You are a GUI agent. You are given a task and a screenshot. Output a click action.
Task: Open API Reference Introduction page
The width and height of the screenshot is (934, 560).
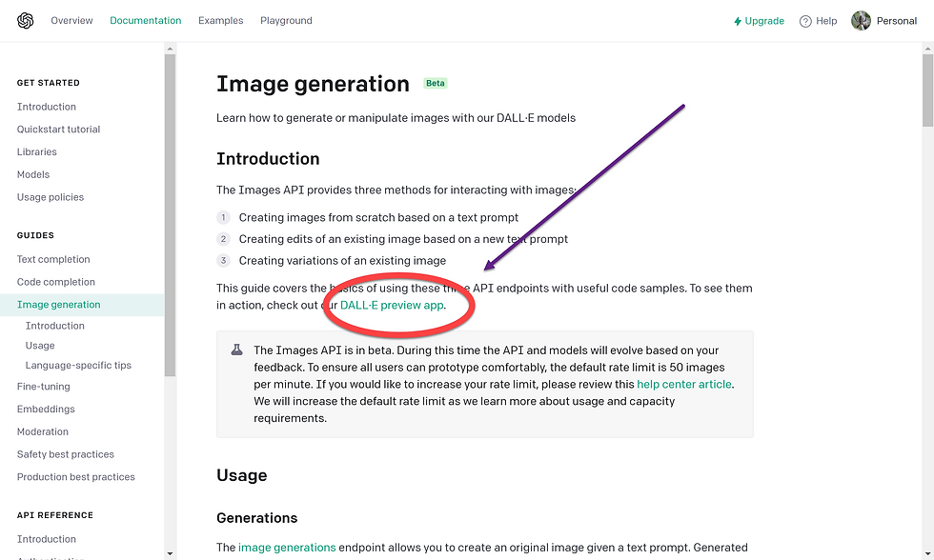pos(47,539)
